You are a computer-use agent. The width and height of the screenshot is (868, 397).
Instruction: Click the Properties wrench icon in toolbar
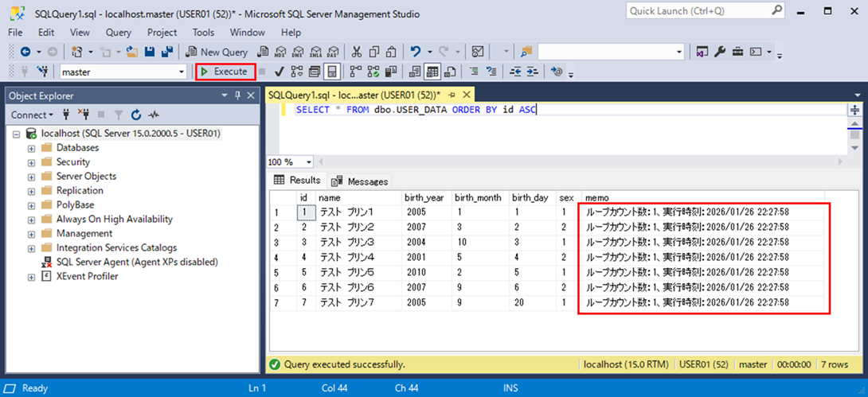720,52
